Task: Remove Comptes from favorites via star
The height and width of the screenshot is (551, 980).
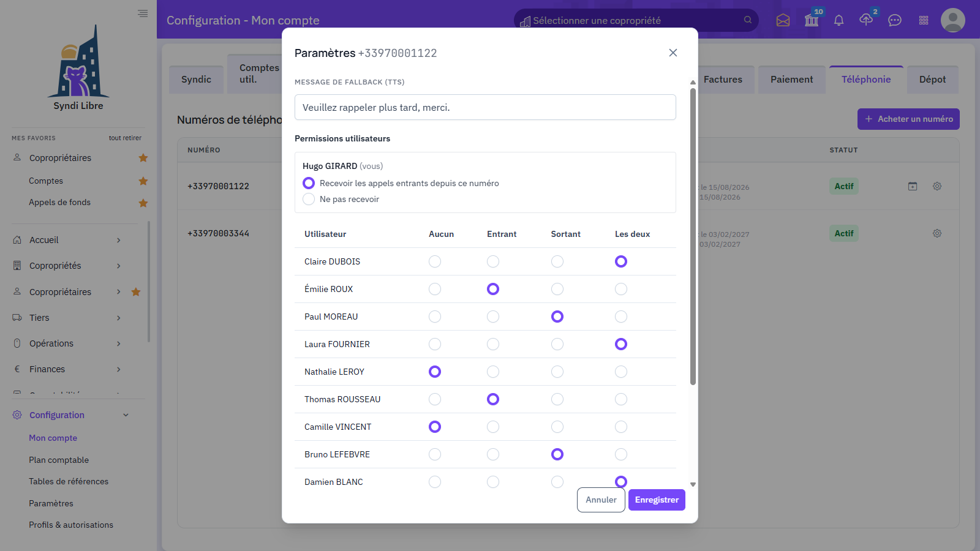Action: click(x=143, y=181)
